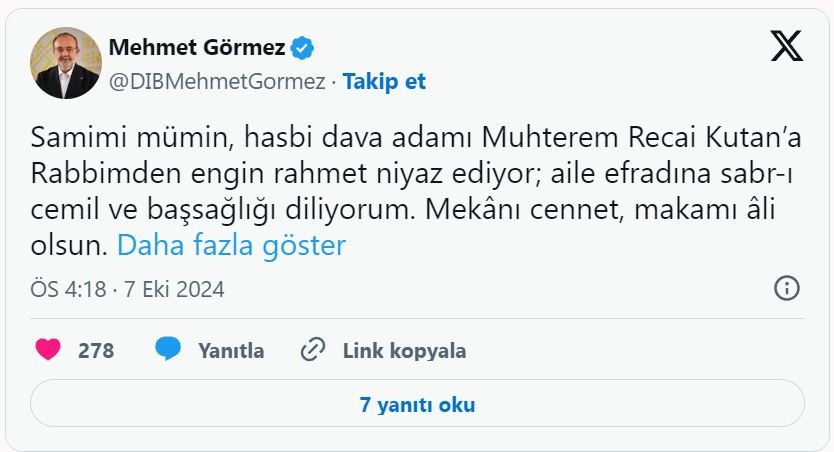Open Mehmet Görmez's profile photo
The width and height of the screenshot is (834, 452).
point(66,63)
